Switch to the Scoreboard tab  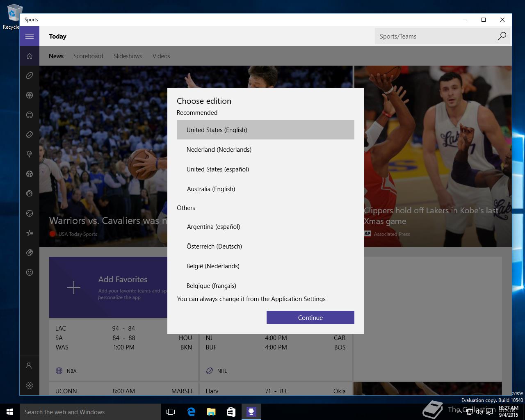(x=88, y=56)
